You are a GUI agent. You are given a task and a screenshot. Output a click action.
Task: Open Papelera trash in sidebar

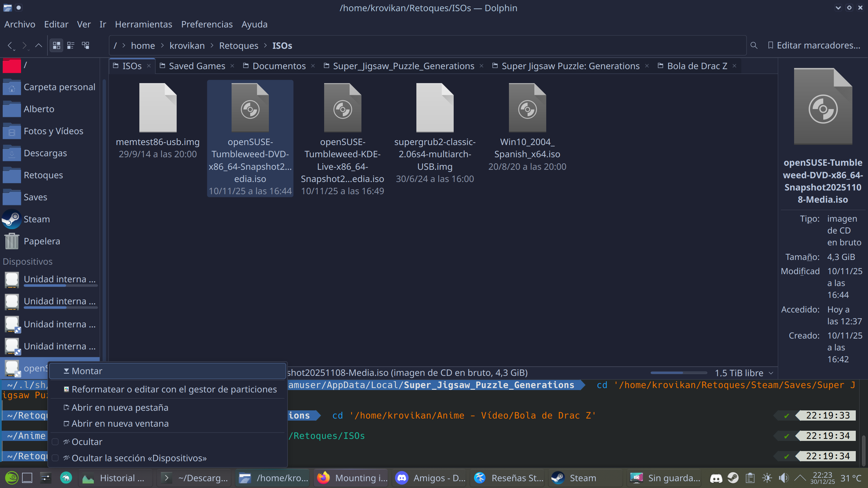pos(41,241)
